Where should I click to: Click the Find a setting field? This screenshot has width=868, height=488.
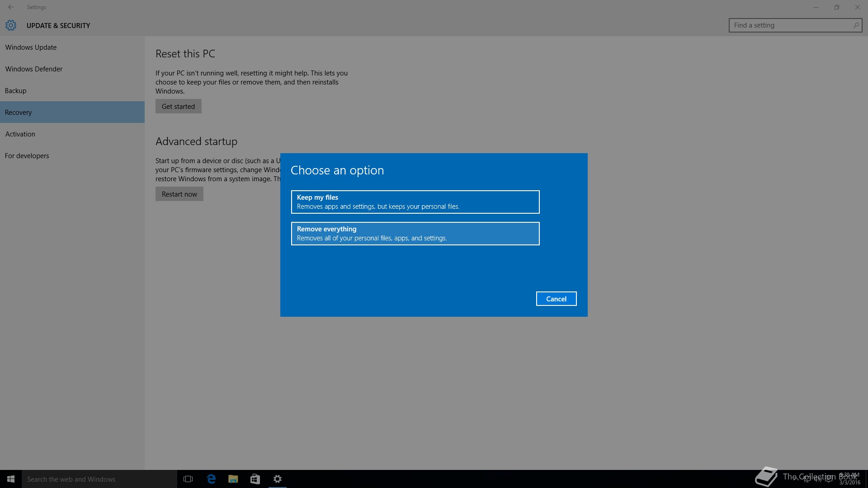pyautogui.click(x=789, y=25)
